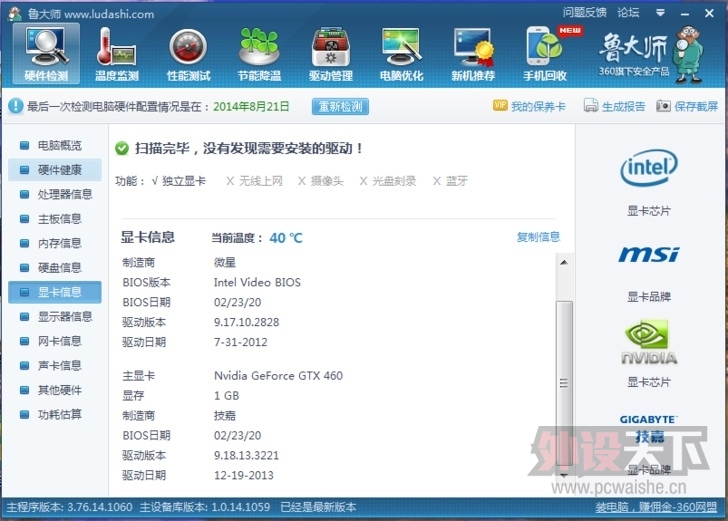Screen dimensions: 728x521
Task: Select 内存信息 in the sidebar
Action: coord(55,243)
